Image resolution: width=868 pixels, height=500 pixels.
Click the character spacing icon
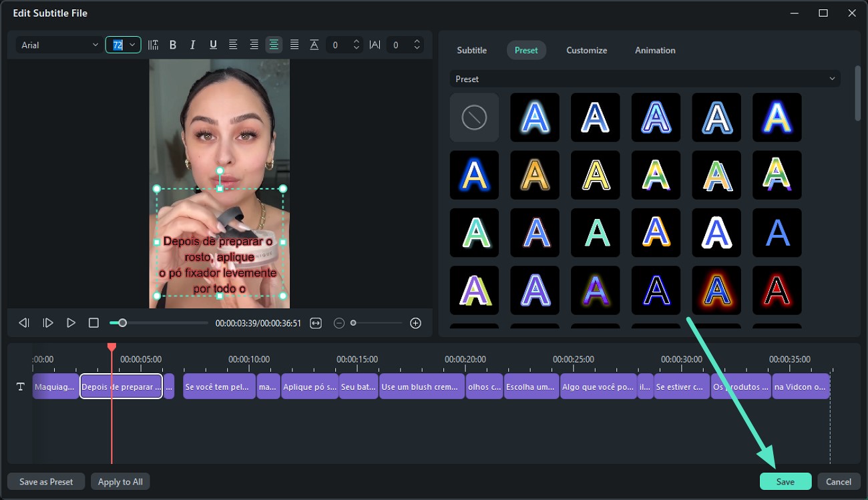click(375, 45)
